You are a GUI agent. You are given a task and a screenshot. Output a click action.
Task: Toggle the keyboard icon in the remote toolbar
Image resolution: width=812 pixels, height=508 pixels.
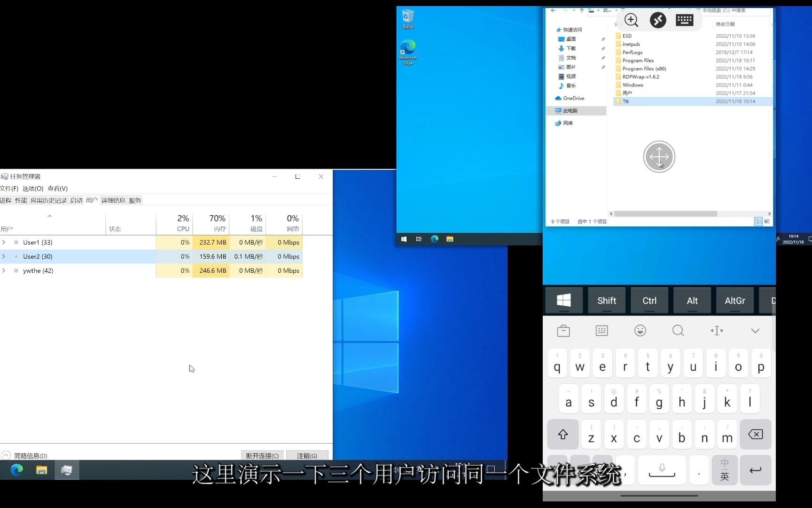(x=685, y=20)
